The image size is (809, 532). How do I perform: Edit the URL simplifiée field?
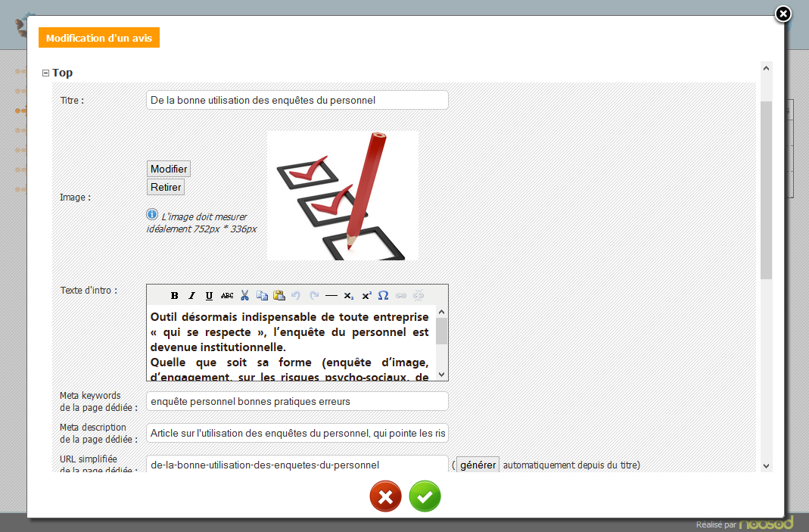click(x=297, y=464)
